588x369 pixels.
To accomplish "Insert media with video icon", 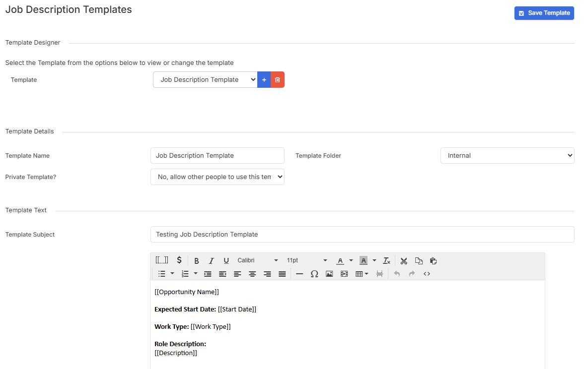I will point(344,274).
